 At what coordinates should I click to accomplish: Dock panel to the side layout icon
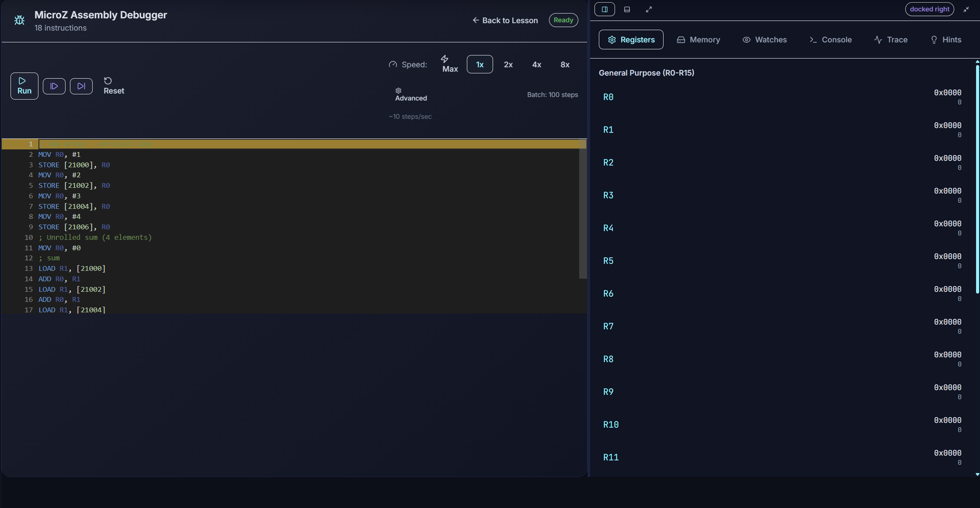[605, 9]
